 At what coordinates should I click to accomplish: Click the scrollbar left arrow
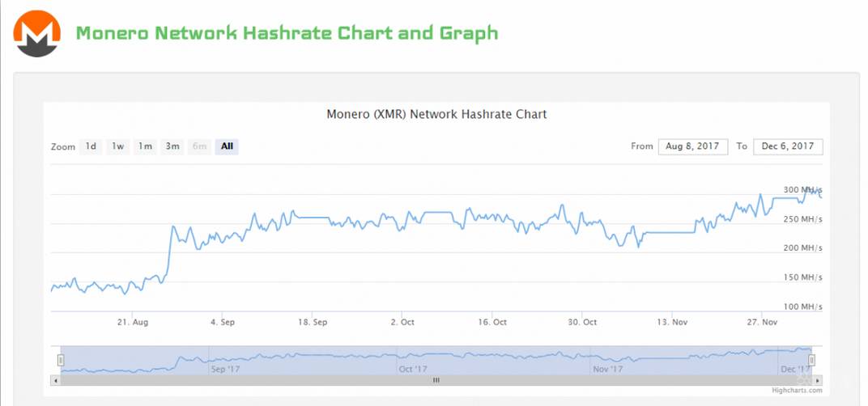pos(56,379)
